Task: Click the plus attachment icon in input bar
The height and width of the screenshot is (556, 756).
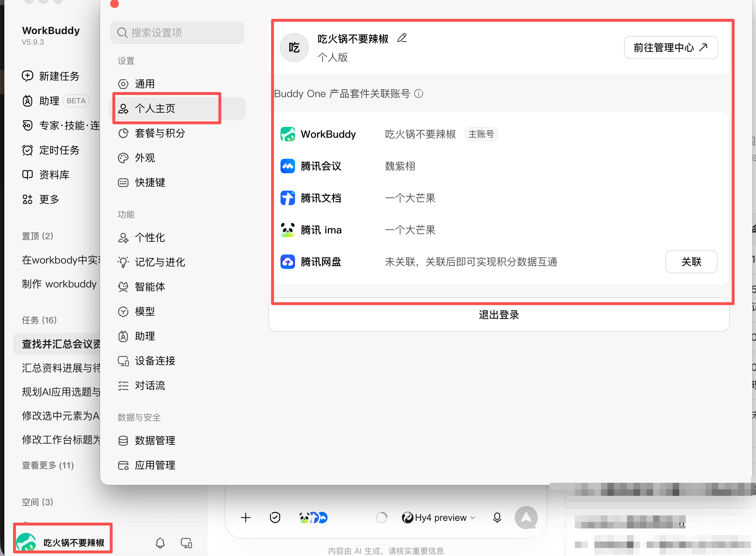Action: (246, 518)
